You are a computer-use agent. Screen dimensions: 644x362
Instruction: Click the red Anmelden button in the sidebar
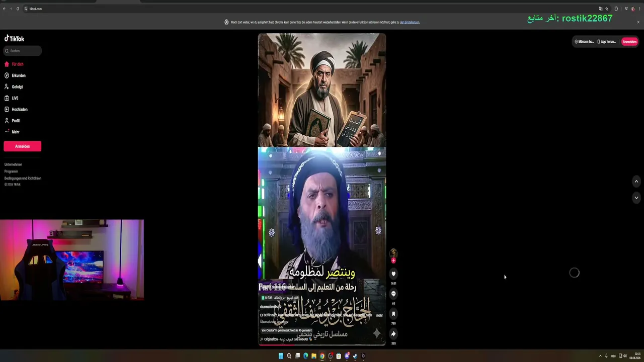[22, 146]
